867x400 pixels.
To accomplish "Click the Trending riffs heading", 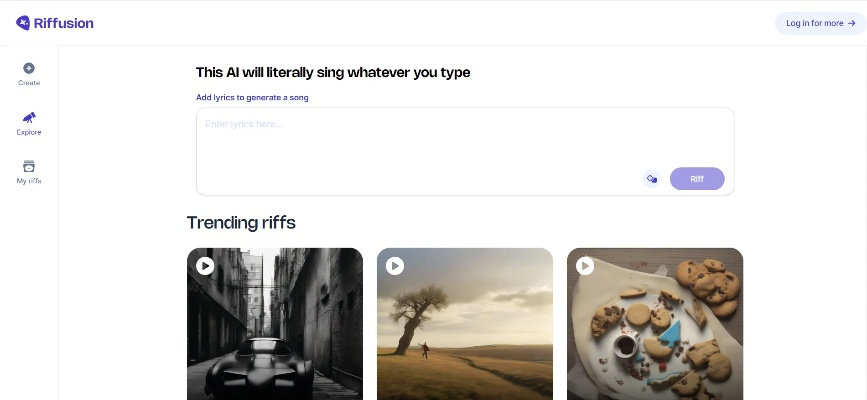I will 241,222.
